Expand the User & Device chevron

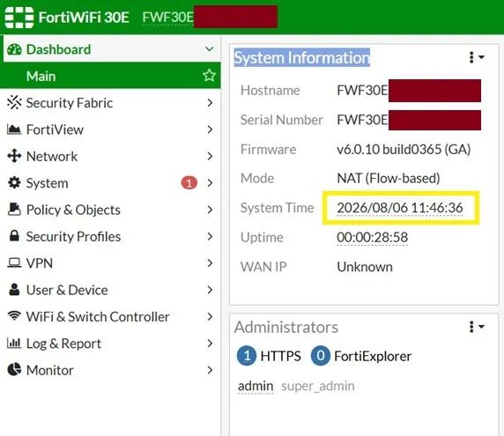(x=211, y=290)
